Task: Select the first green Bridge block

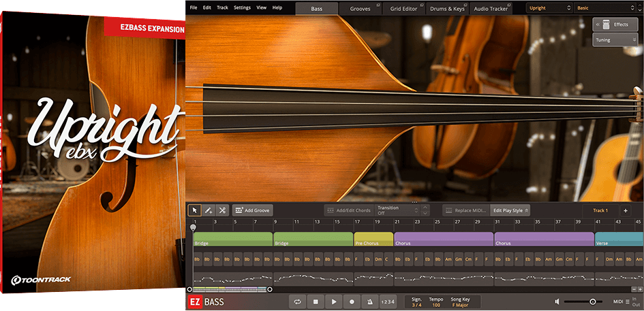Action: click(233, 239)
